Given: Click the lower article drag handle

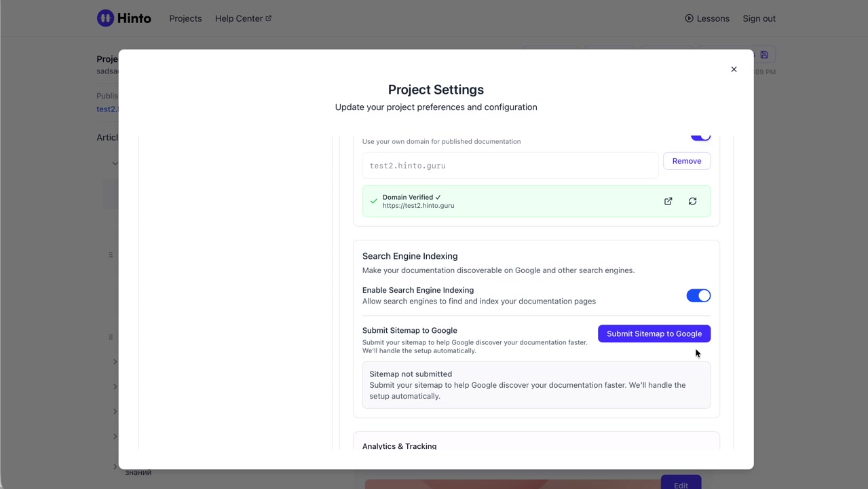Looking at the screenshot, I should pyautogui.click(x=111, y=337).
